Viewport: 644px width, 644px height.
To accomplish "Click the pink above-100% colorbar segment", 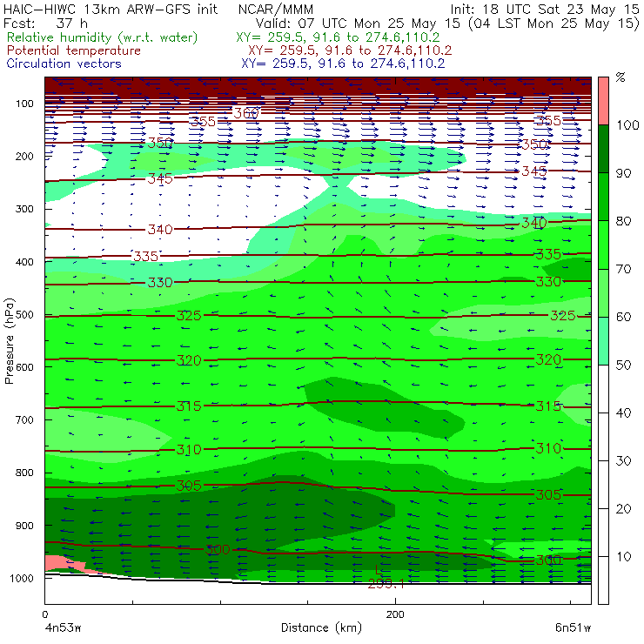I will pos(603,101).
